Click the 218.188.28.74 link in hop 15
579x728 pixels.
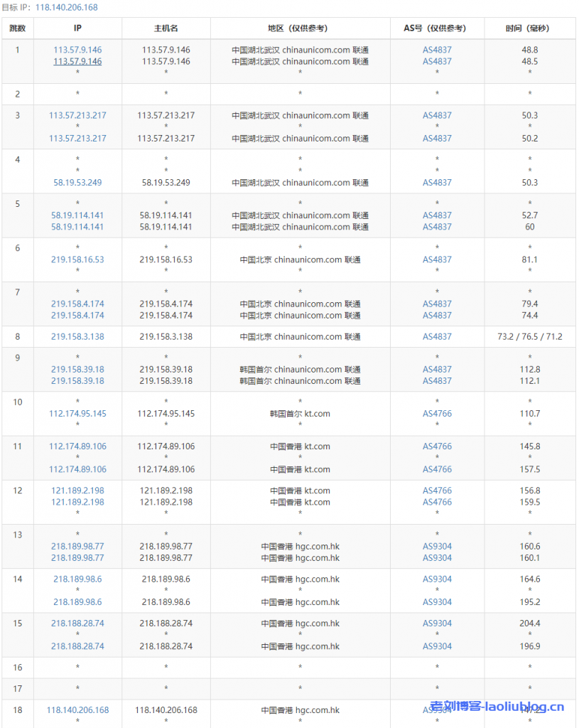77,623
